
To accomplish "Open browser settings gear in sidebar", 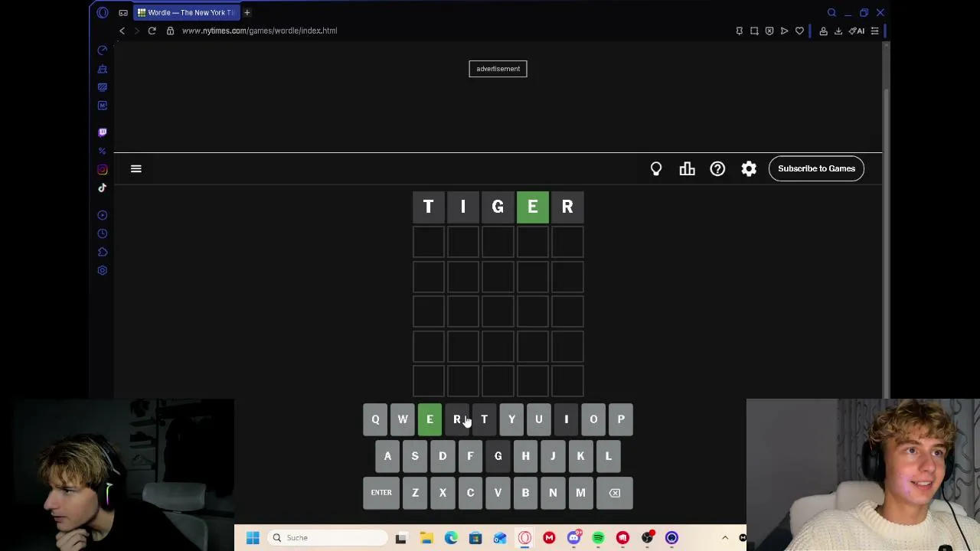I will point(103,270).
